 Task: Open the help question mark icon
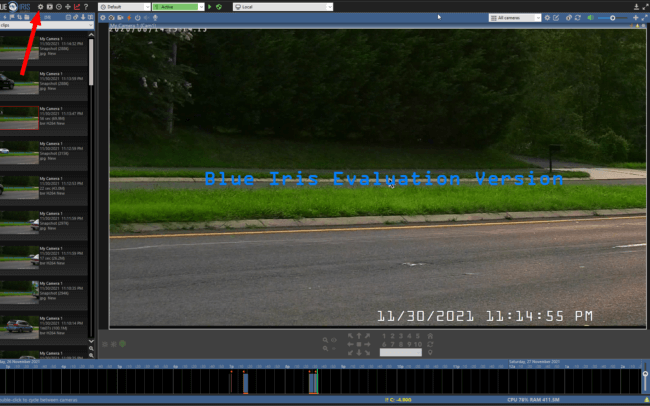click(86, 7)
